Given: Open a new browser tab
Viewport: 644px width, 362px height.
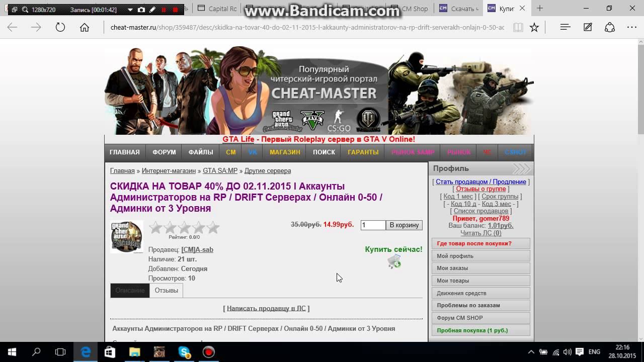Looking at the screenshot, I should [540, 8].
